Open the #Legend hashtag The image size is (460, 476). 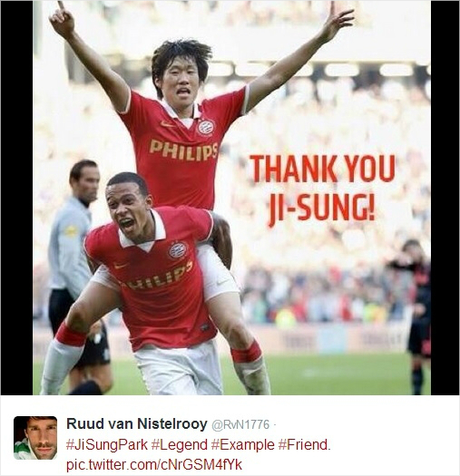pos(180,445)
